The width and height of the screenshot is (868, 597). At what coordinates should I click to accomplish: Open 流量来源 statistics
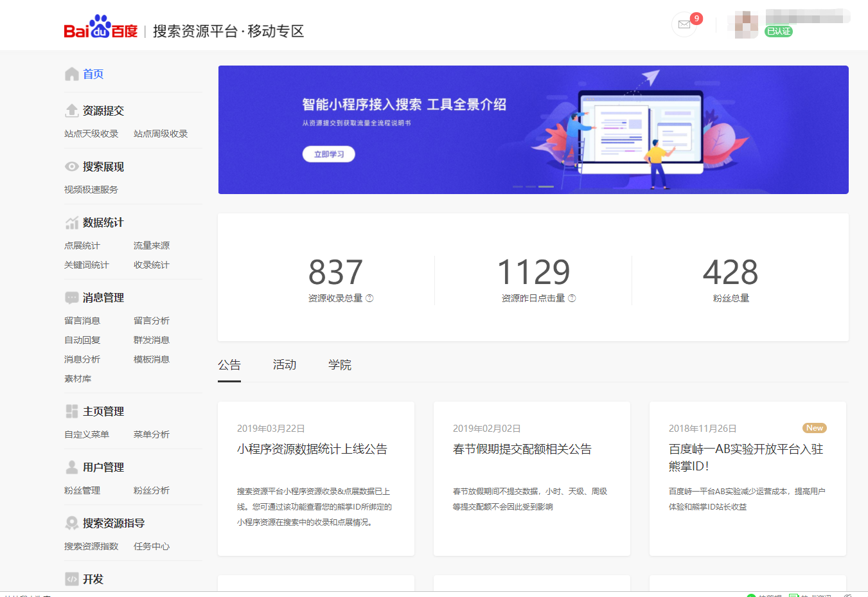152,245
